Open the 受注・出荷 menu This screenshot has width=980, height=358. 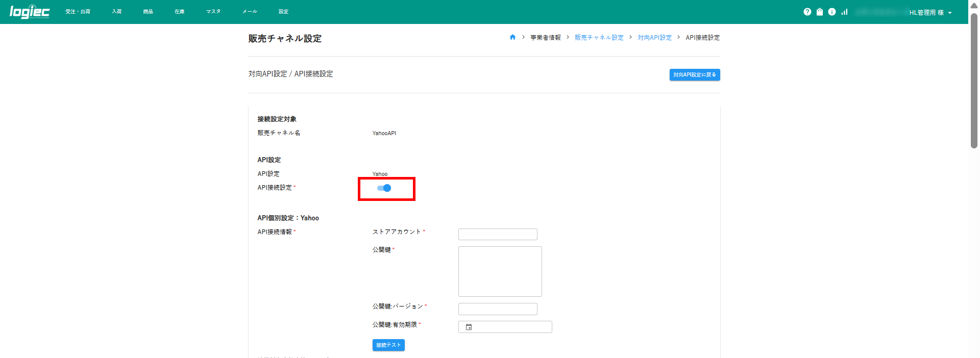click(x=78, y=12)
